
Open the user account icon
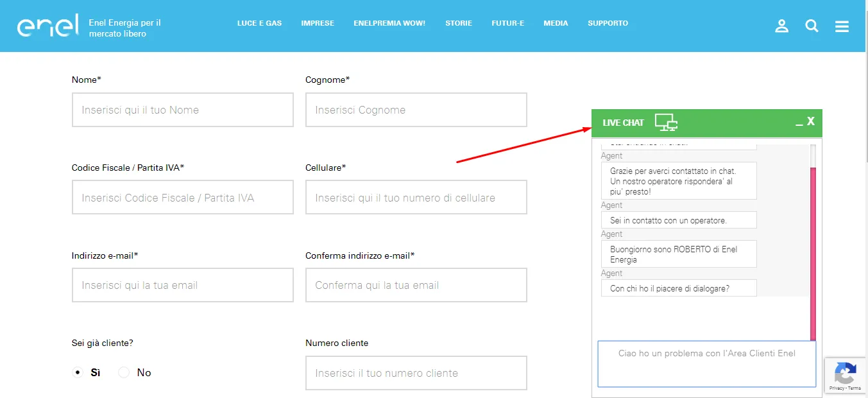(781, 26)
